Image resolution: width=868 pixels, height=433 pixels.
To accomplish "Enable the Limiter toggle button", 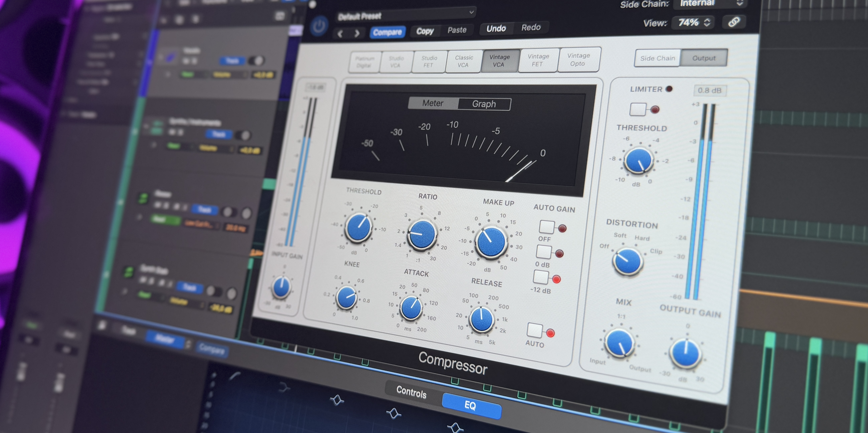I will (x=638, y=109).
